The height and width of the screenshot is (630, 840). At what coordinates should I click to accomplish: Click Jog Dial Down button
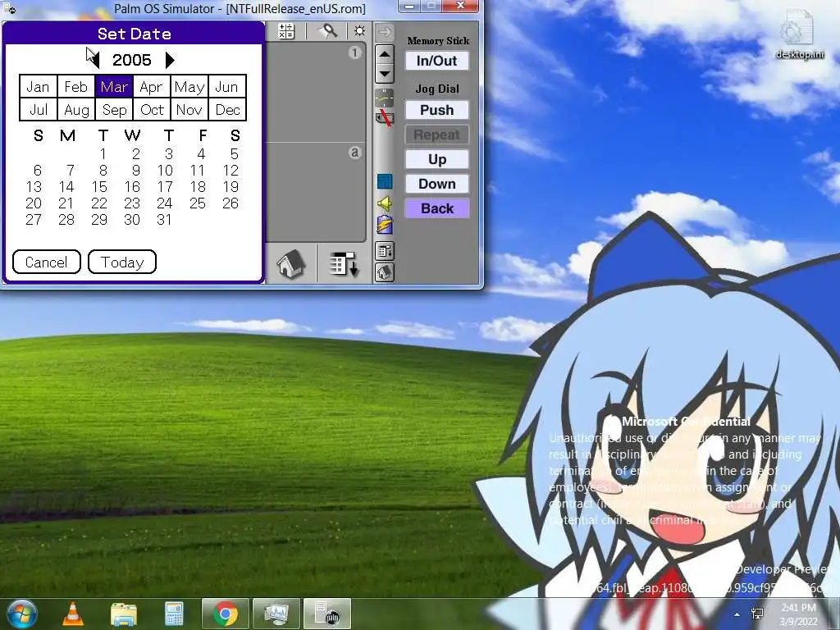437,184
